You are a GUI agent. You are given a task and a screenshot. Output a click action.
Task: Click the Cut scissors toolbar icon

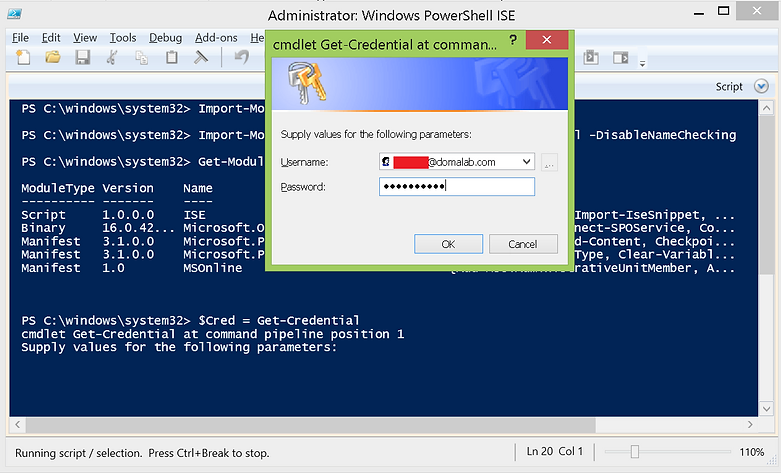(112, 58)
